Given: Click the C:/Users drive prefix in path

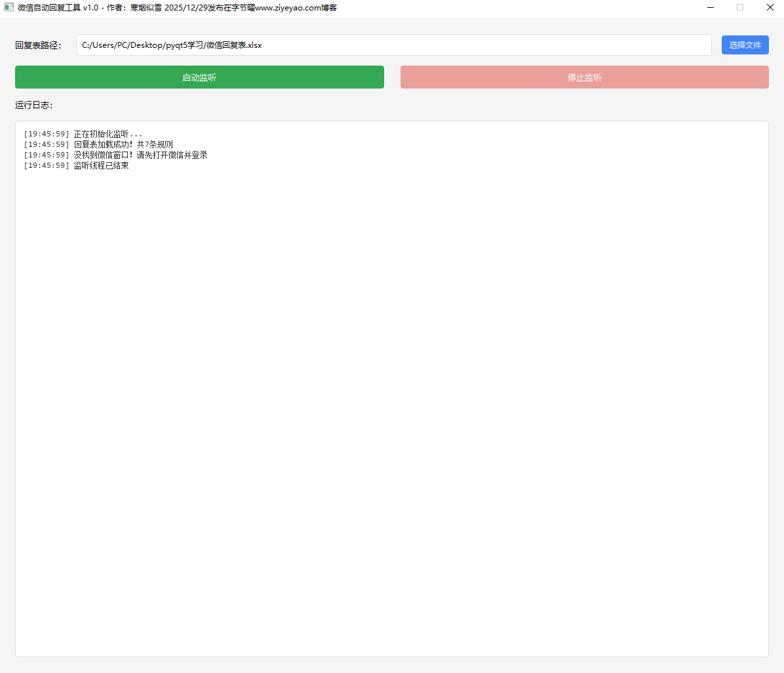Looking at the screenshot, I should point(98,45).
